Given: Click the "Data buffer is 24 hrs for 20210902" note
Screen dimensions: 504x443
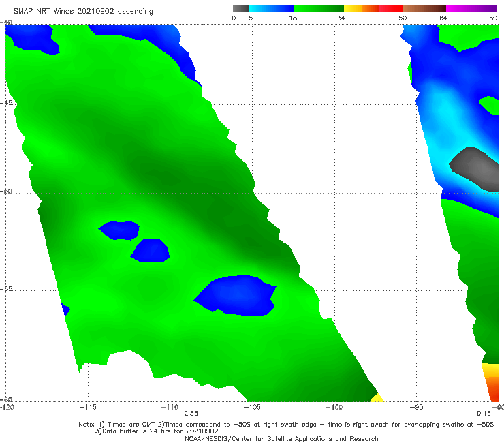Looking at the screenshot, I should point(157,431).
